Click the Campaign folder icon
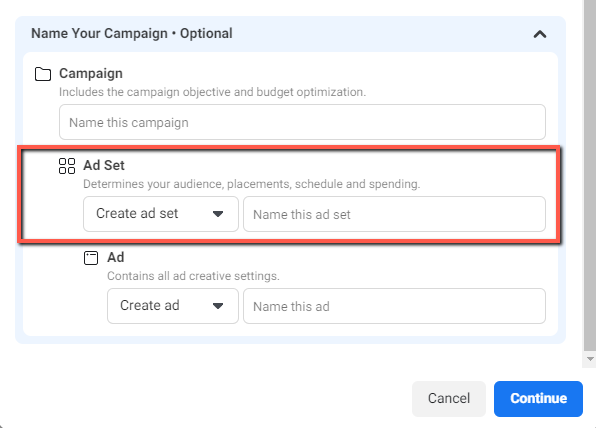 43,74
